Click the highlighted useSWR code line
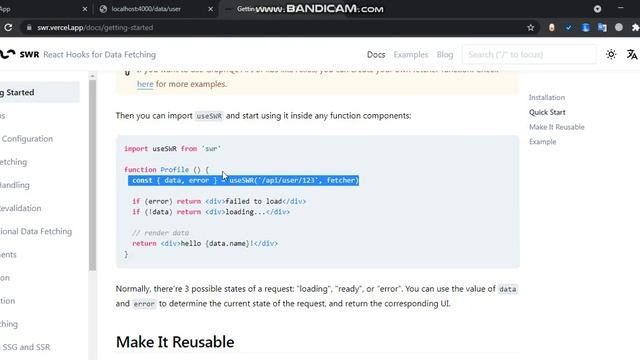 [243, 180]
